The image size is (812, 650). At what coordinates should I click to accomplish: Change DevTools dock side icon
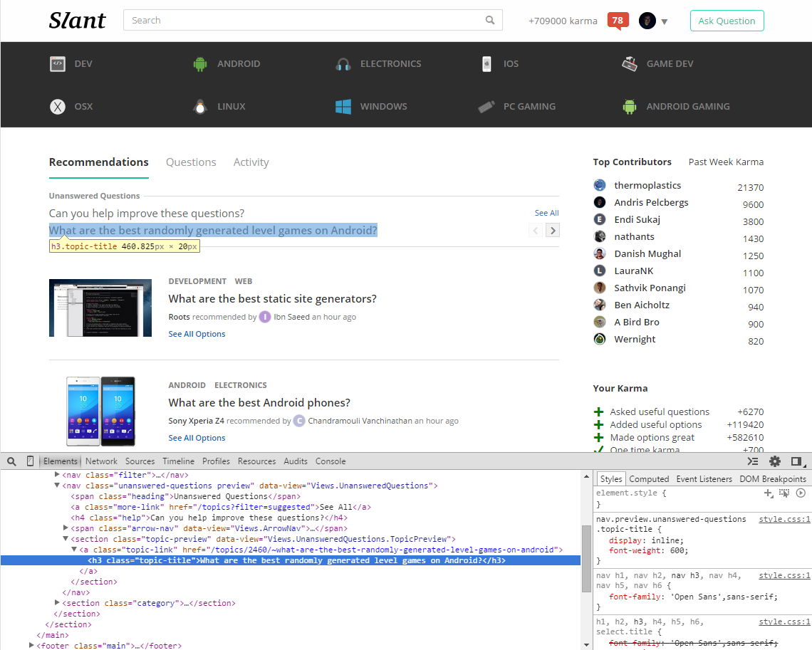coord(798,461)
